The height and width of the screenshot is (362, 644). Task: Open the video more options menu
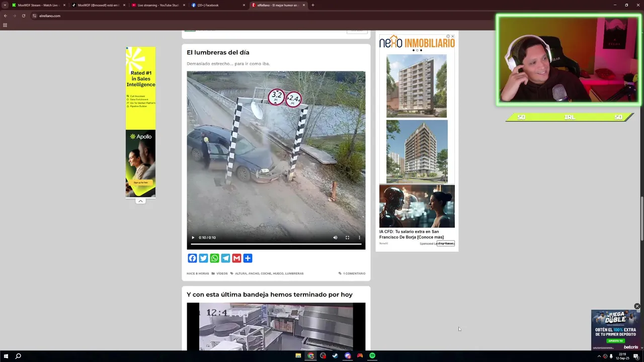tap(359, 238)
